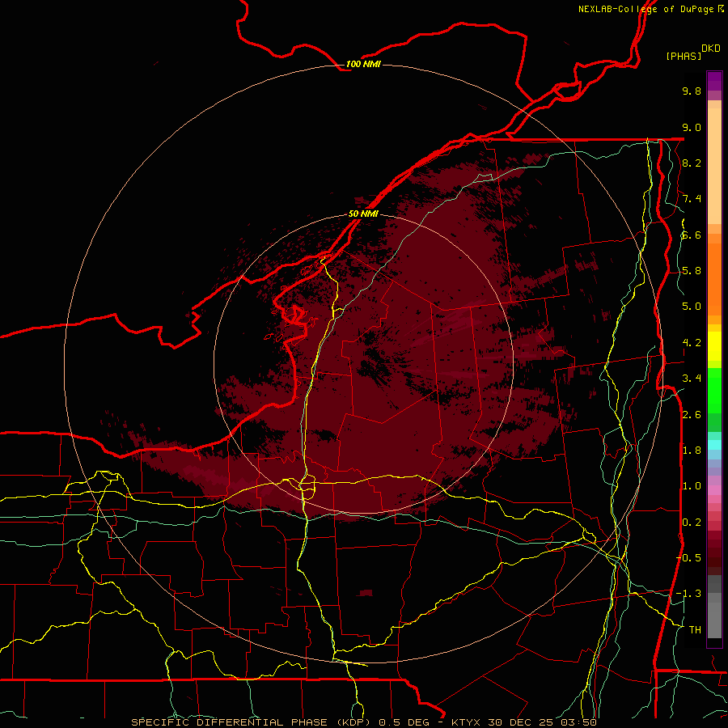Select the 3.4 scale value
Image resolution: width=728 pixels, height=728 pixels.
[692, 379]
